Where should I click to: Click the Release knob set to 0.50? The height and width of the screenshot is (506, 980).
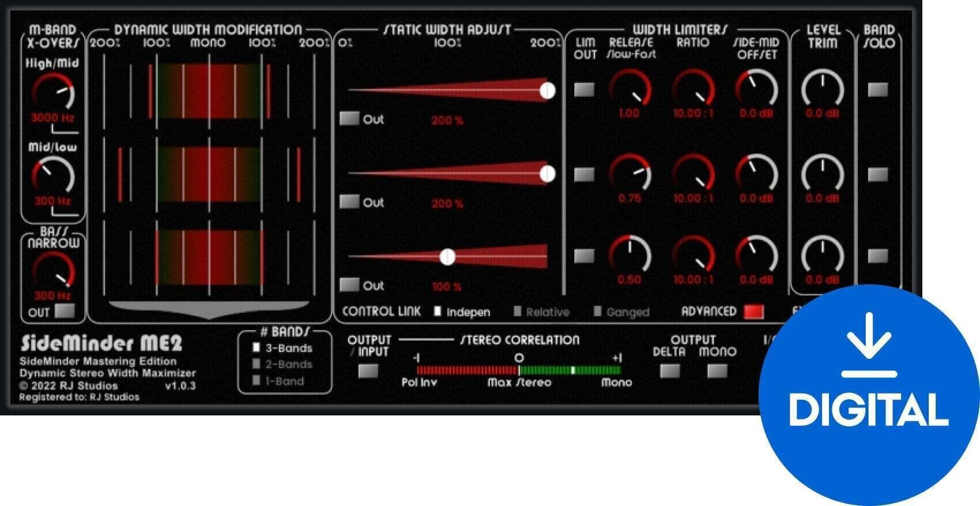(x=630, y=255)
